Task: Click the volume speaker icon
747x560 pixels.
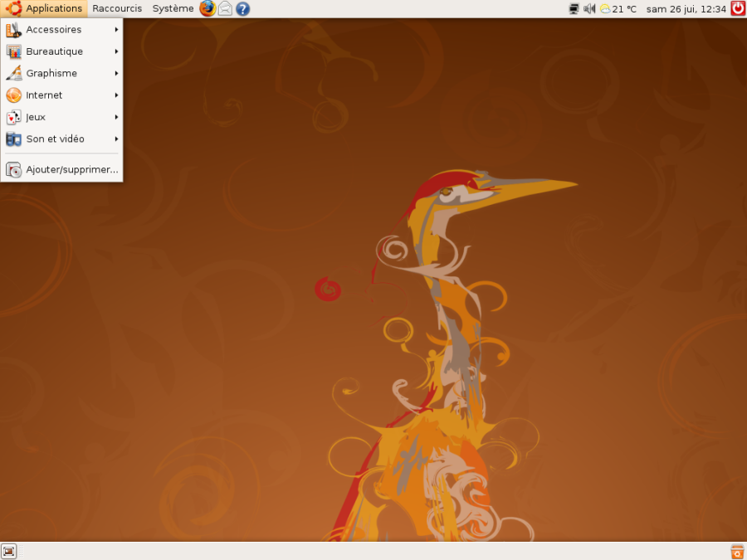Action: tap(590, 8)
